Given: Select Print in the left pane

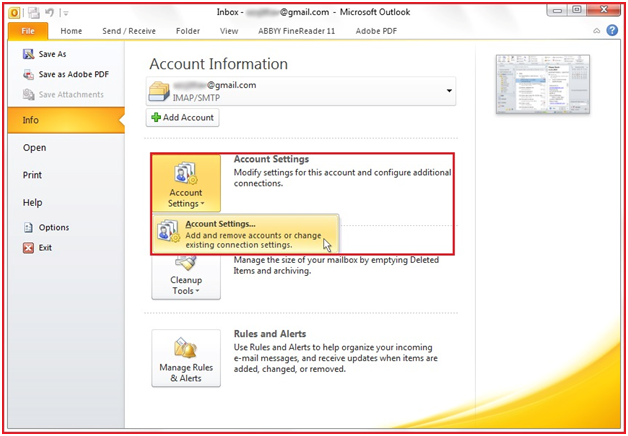Looking at the screenshot, I should pos(32,175).
